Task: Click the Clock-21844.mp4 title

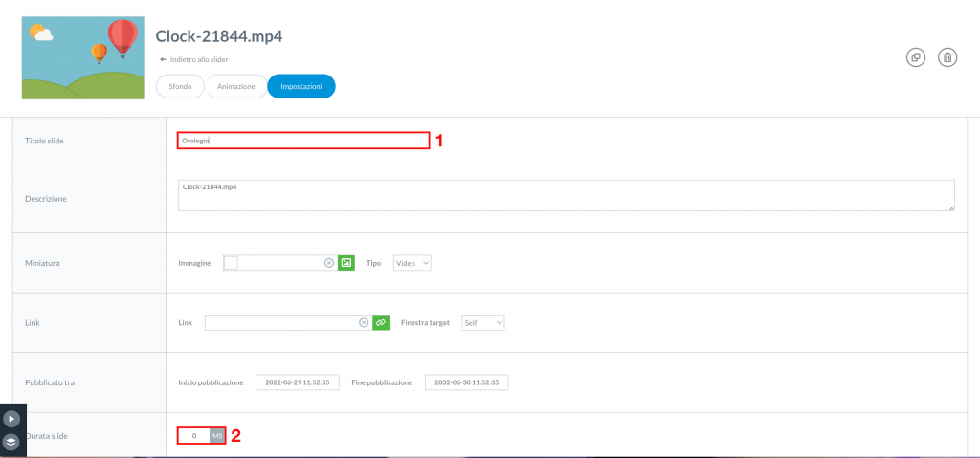Action: [x=219, y=36]
